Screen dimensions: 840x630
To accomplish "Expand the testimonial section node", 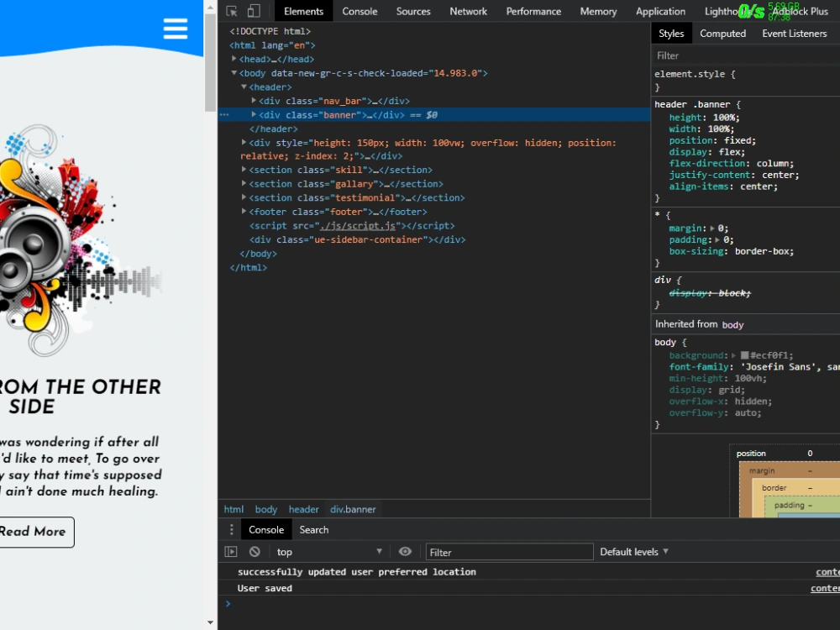I will click(x=244, y=197).
